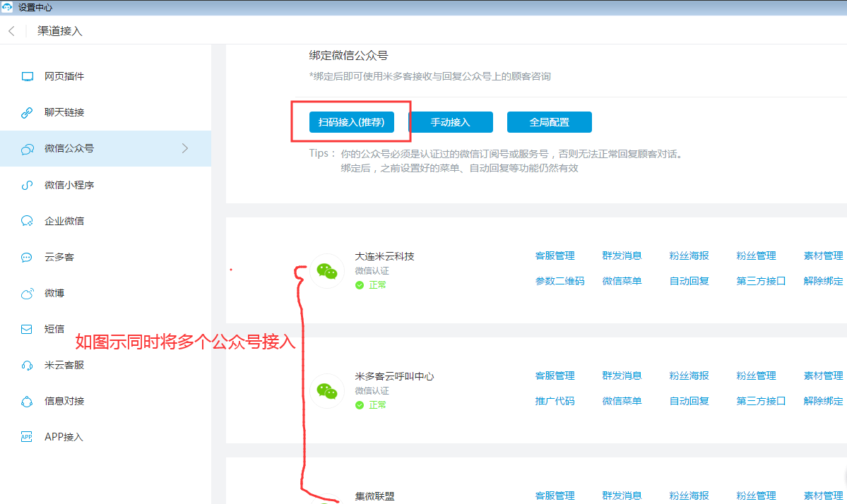
Task: Click the 微信小程序 icon in sidebar
Action: pos(28,185)
